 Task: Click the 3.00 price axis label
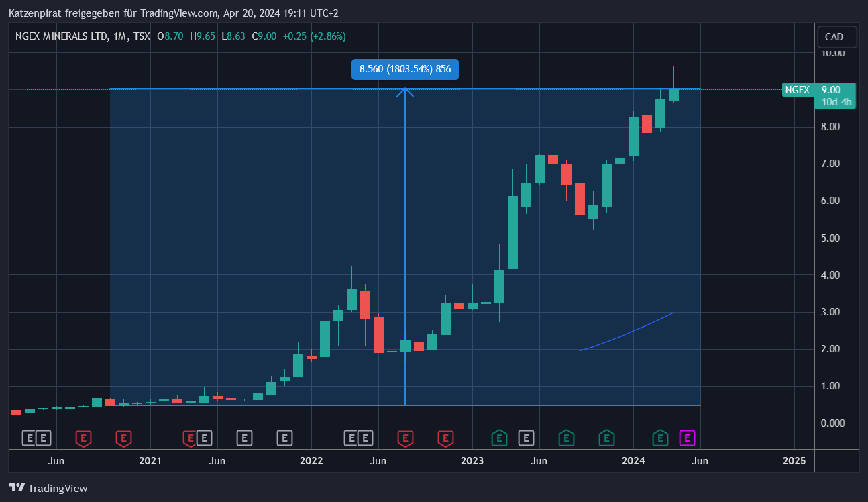pos(832,312)
